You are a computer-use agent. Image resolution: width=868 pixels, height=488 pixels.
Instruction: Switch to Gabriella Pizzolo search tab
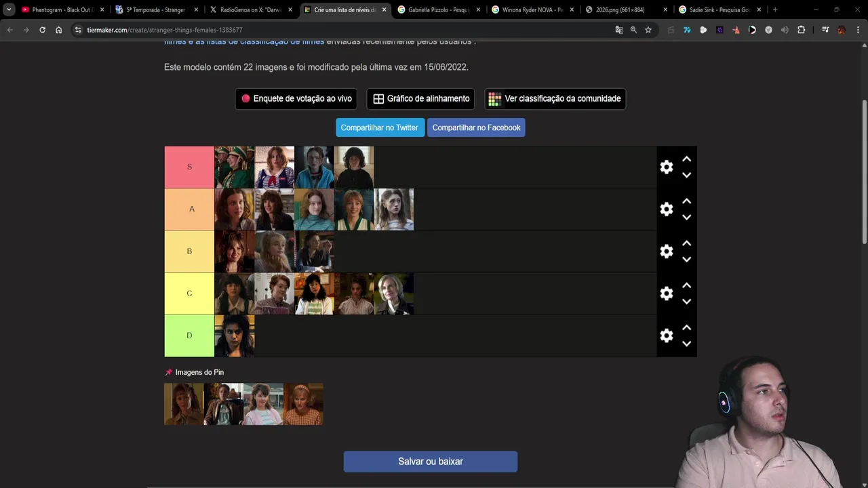point(438,9)
